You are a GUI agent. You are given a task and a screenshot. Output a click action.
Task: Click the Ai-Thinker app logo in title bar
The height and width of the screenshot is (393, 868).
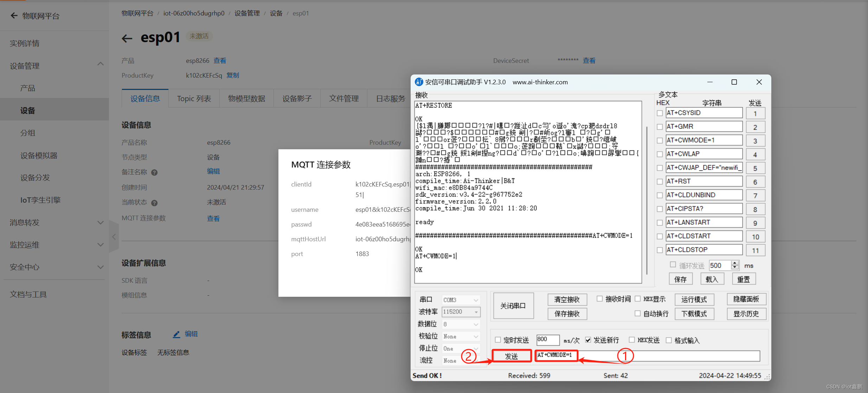point(419,82)
